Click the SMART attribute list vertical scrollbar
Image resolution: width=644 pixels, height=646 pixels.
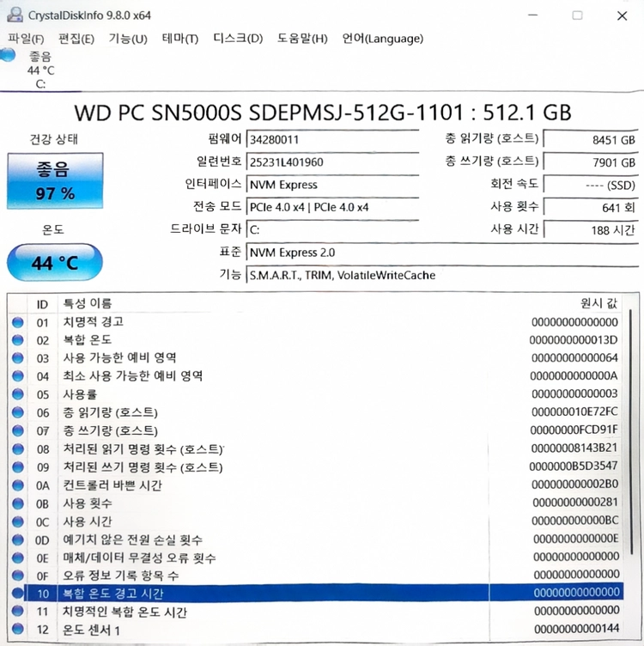coord(631,433)
